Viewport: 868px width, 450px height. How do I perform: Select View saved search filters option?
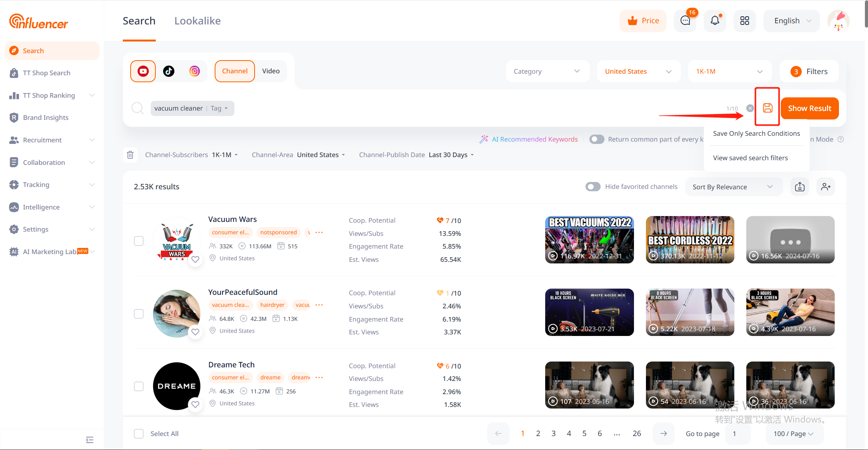(750, 158)
